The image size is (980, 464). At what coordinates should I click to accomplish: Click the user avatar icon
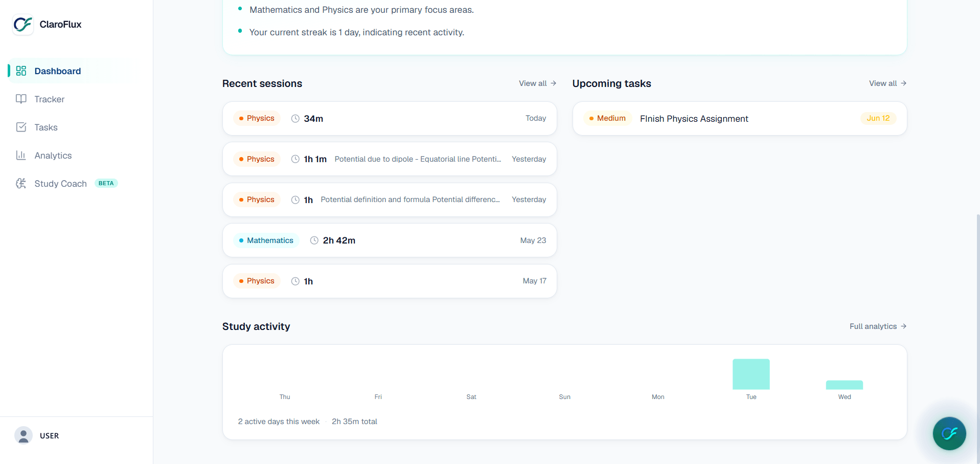[x=24, y=436]
